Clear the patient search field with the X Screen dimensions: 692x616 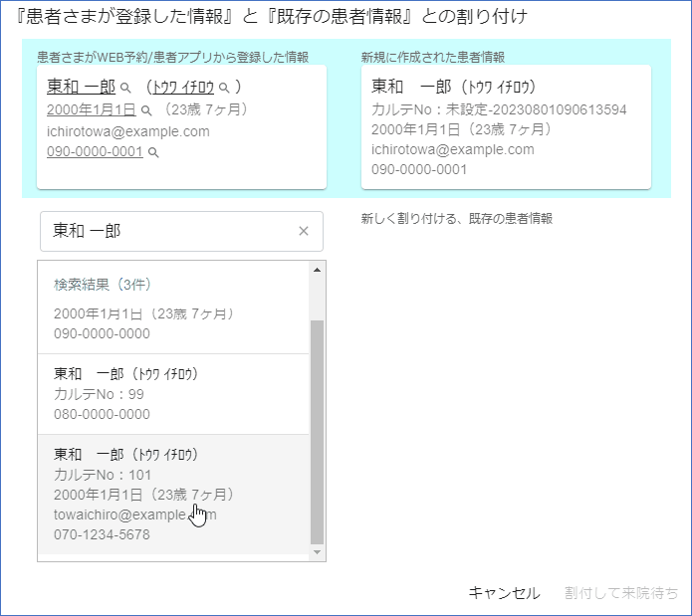304,231
